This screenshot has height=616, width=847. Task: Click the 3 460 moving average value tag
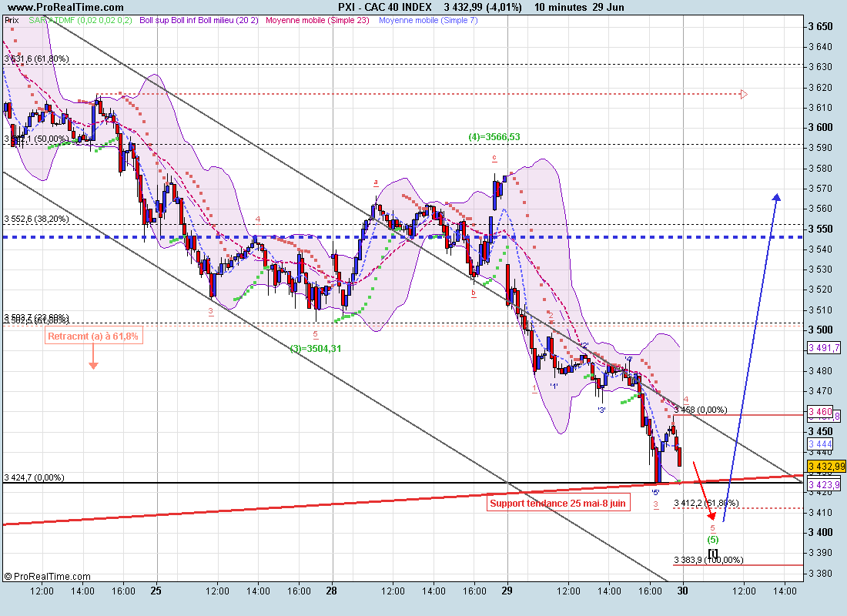821,412
